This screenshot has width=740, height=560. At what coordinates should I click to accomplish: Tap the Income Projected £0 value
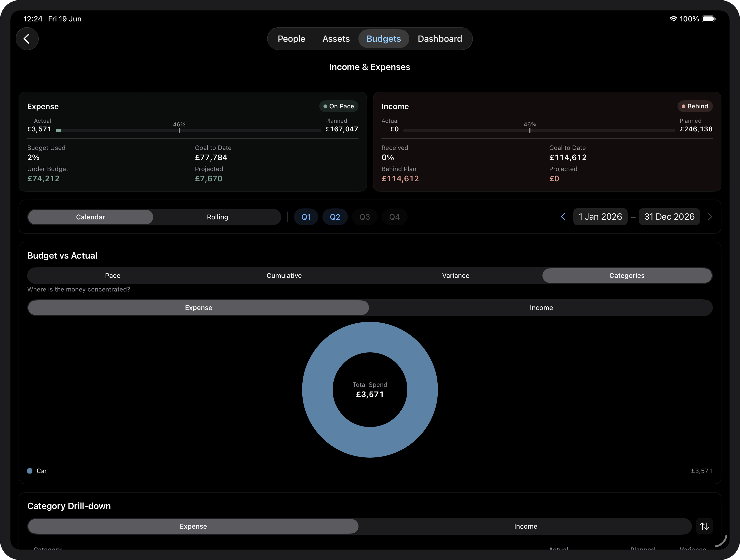pyautogui.click(x=554, y=179)
